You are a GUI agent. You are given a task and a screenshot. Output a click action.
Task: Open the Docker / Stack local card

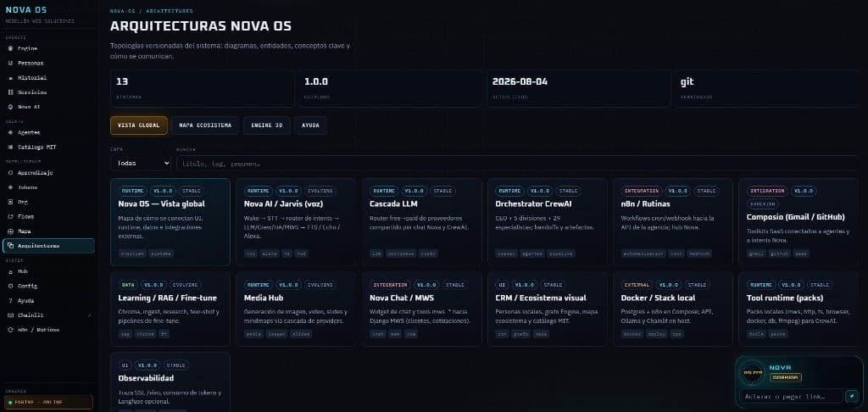[673, 309]
